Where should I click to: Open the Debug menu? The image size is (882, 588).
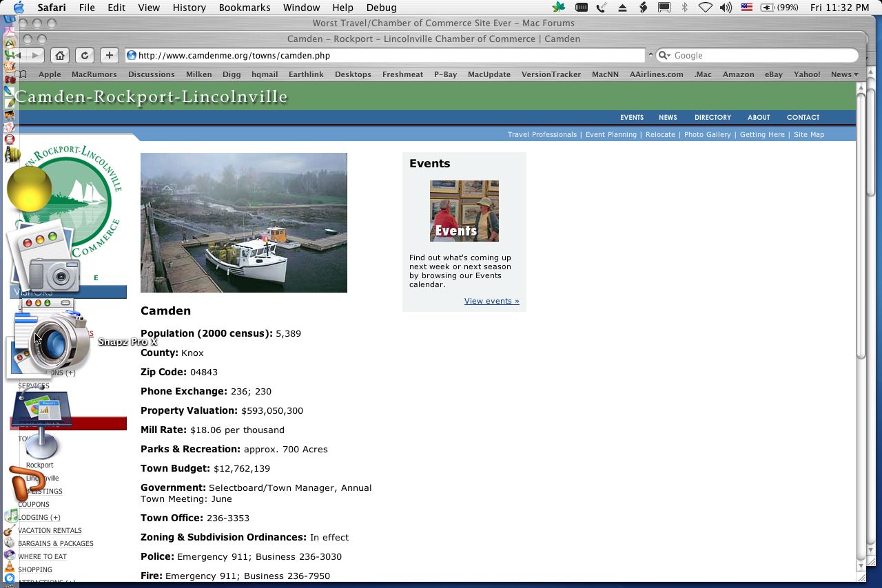[x=381, y=8]
